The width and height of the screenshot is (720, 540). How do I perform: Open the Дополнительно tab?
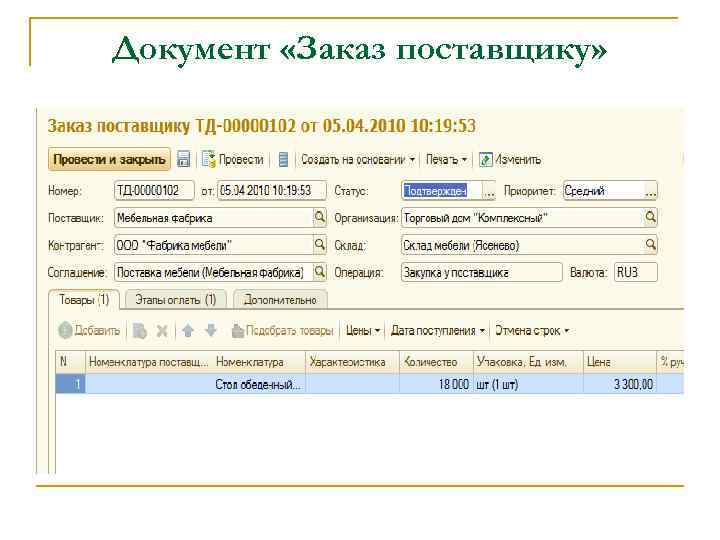coord(280,300)
